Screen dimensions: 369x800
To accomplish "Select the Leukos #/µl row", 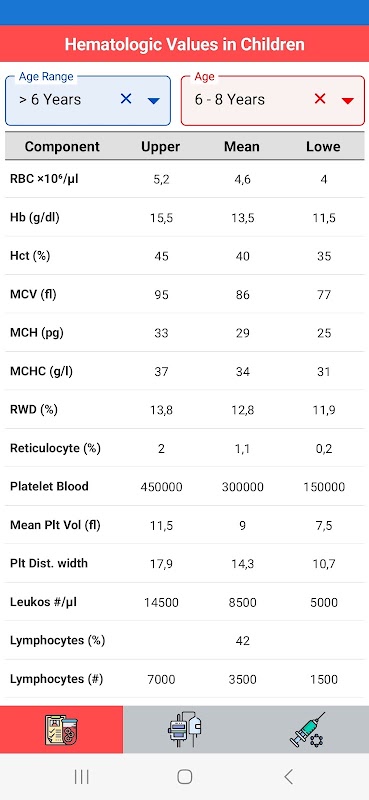I will pyautogui.click(x=184, y=602).
